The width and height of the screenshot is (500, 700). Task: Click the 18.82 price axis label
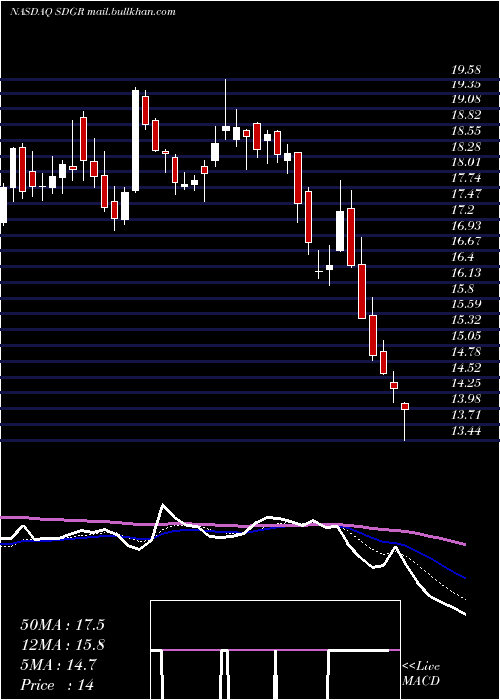click(465, 115)
